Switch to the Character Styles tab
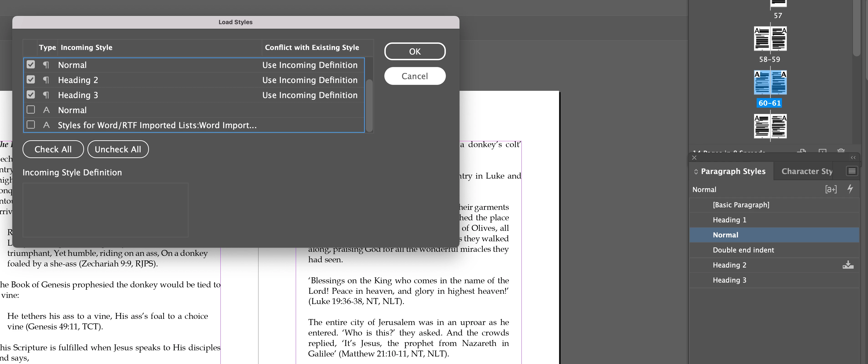This screenshot has width=868, height=364. coord(807,171)
